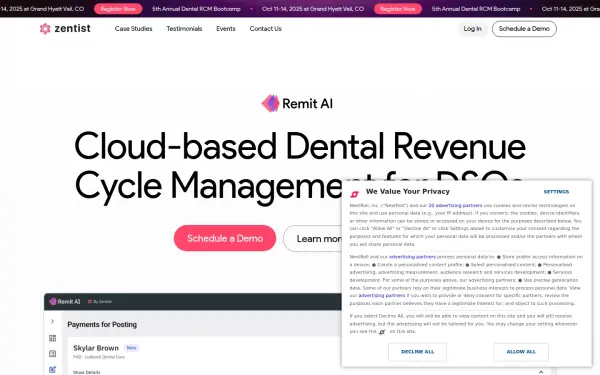Select the highlighted blue edit icon in sidebar
The height and width of the screenshot is (375, 600).
pyautogui.click(x=52, y=370)
